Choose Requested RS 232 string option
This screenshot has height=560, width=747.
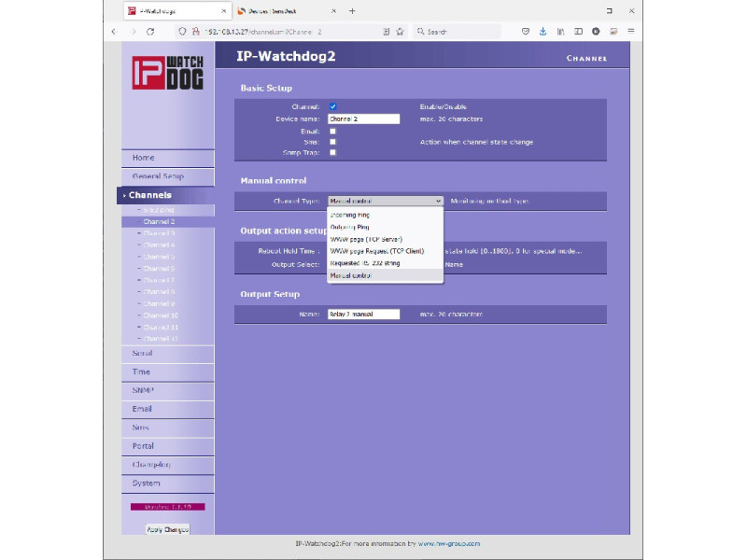(385, 263)
